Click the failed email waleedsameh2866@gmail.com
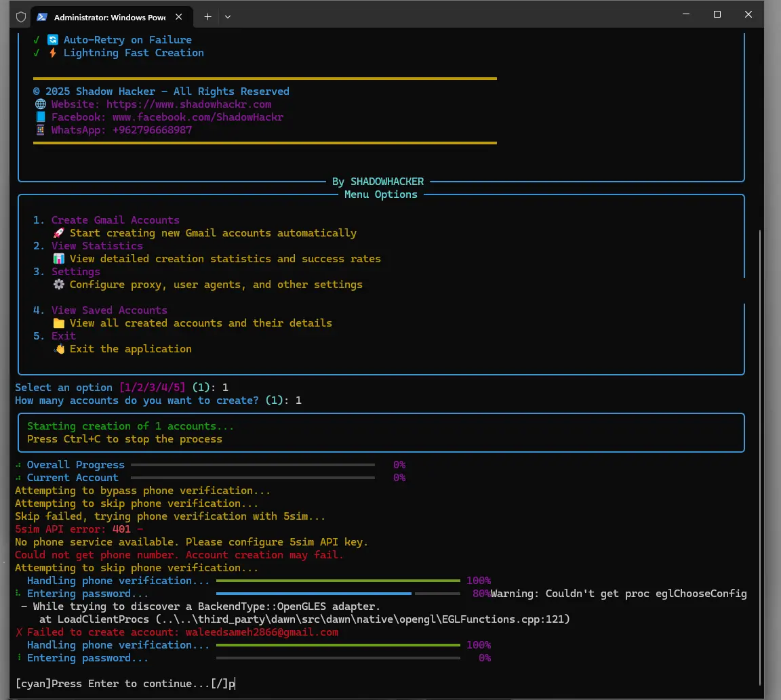This screenshot has height=700, width=781. click(x=262, y=632)
